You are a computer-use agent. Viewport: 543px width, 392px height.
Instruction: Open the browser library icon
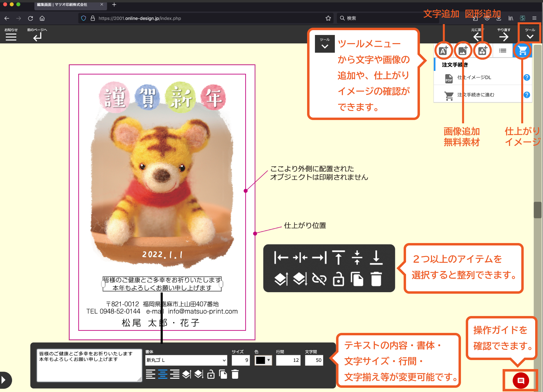[511, 18]
